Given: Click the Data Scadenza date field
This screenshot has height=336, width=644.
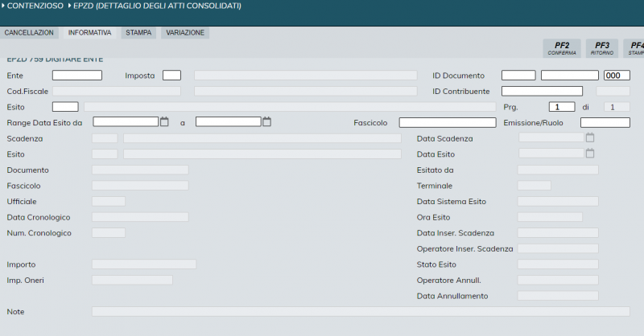Looking at the screenshot, I should pyautogui.click(x=551, y=137).
